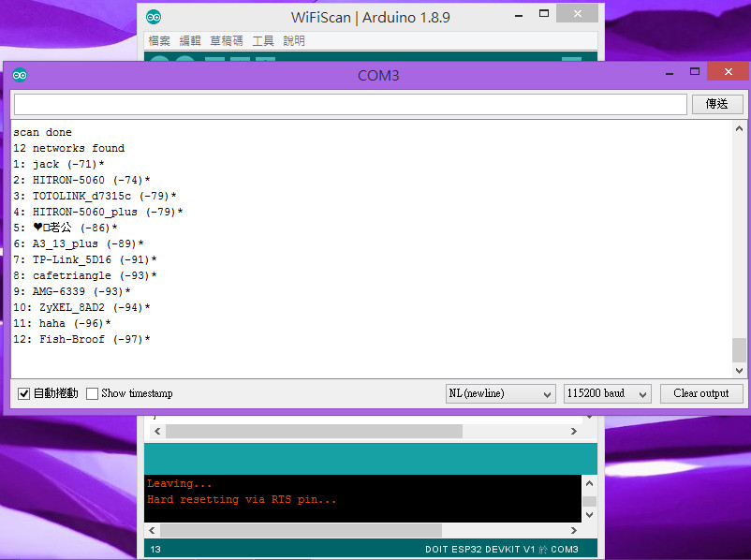Enable the Show timestamp checkbox
This screenshot has width=751, height=560.
pos(92,393)
